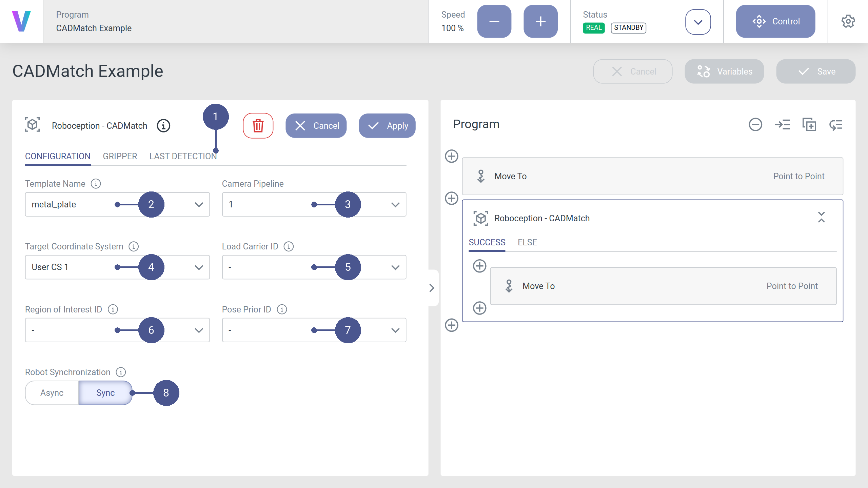
Task: Open the Last Detection tab
Action: 183,156
